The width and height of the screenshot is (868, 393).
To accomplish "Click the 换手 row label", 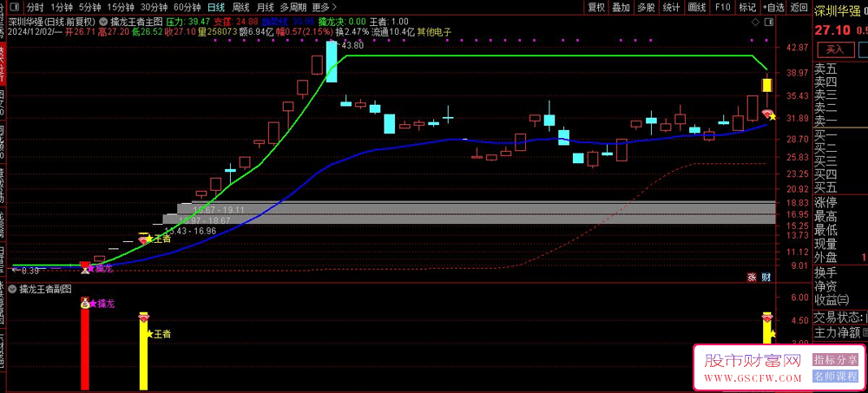I will point(825,273).
